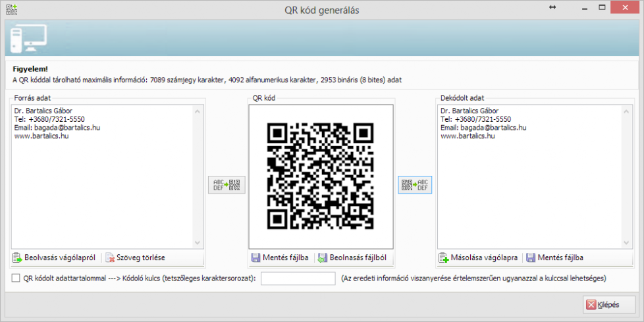
Task: Click the email line in Dekódolt adat
Action: (x=483, y=128)
